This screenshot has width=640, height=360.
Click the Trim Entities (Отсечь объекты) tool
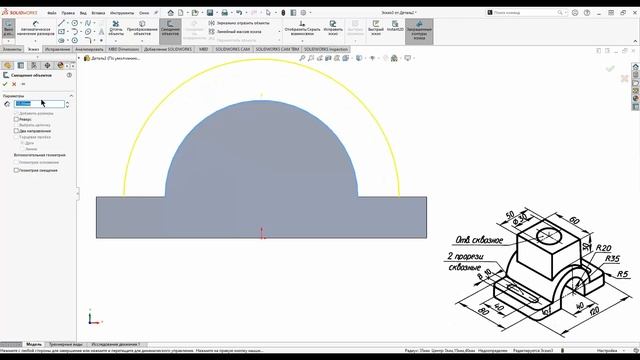pos(116,29)
